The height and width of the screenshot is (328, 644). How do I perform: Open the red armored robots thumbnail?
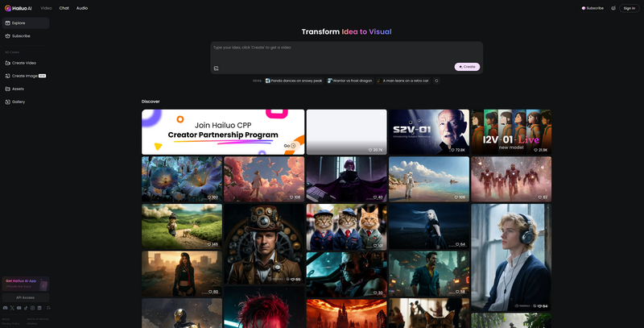(511, 179)
